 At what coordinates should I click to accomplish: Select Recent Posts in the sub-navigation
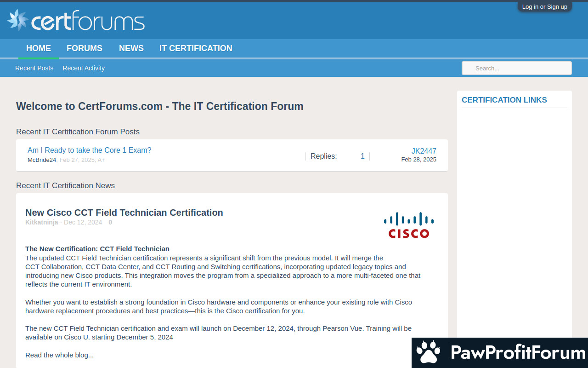[34, 68]
